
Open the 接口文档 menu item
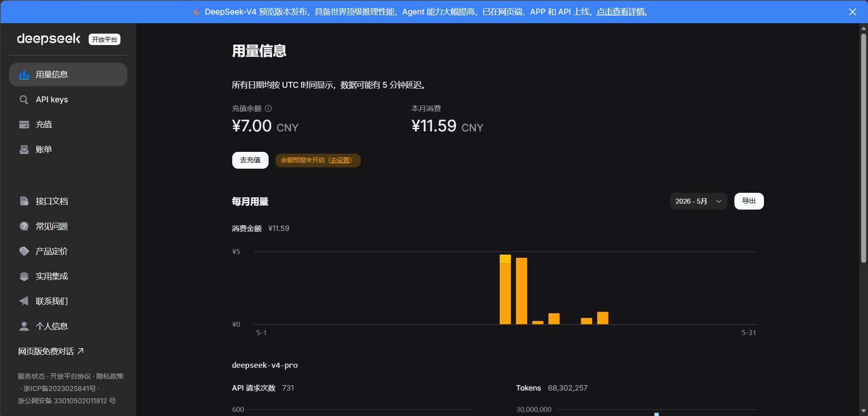[68, 201]
